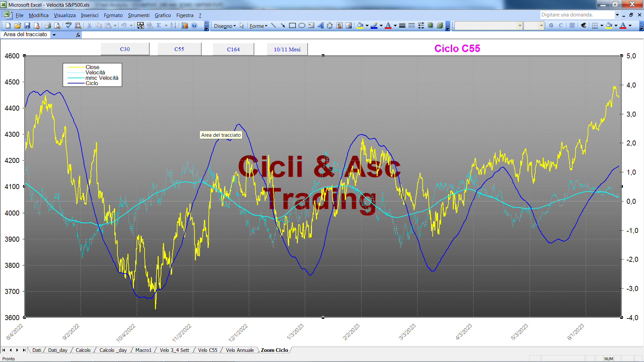Select the arrow drawing tool
This screenshot has width=644, height=362.
283,25
